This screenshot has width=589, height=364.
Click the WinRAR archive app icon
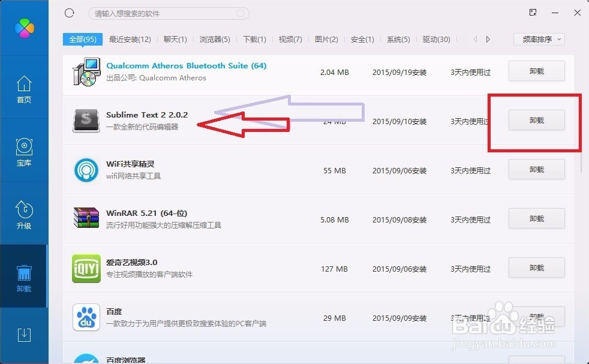coord(86,219)
